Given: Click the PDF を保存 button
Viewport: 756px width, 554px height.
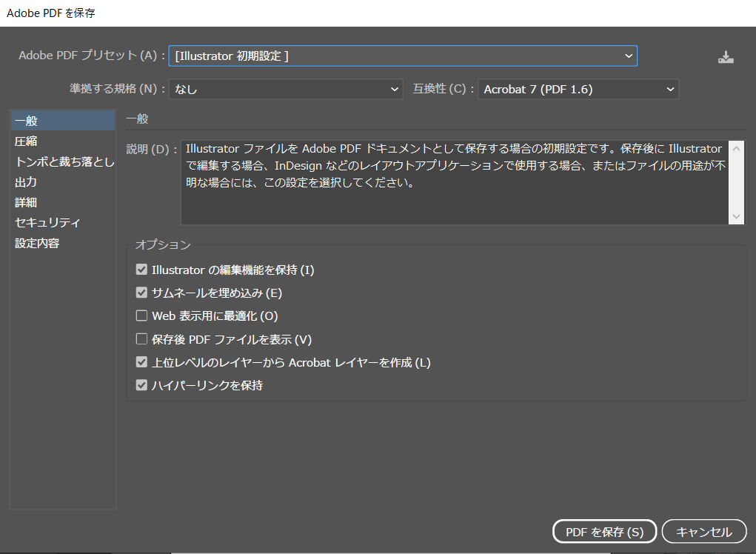Looking at the screenshot, I should click(x=604, y=531).
